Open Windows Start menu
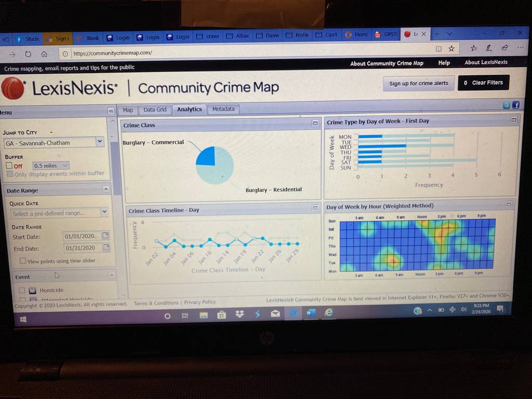Screen dimensions: 532x399 [x=23, y=320]
